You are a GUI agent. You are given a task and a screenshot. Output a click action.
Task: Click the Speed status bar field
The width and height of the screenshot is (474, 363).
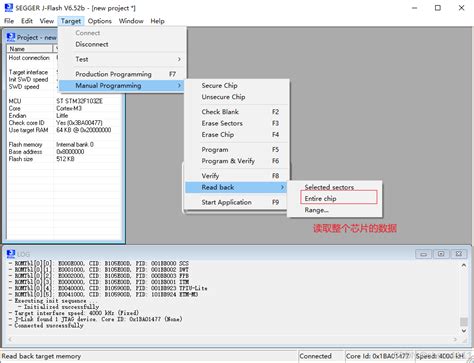[440, 356]
